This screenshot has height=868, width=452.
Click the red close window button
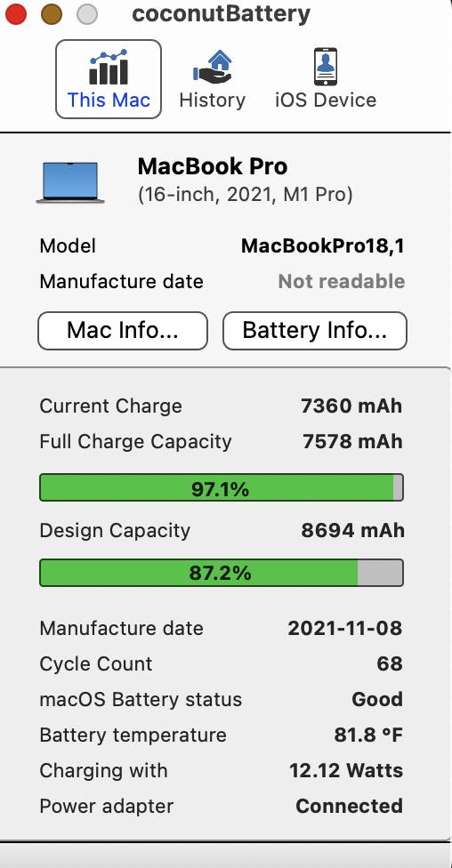15,14
